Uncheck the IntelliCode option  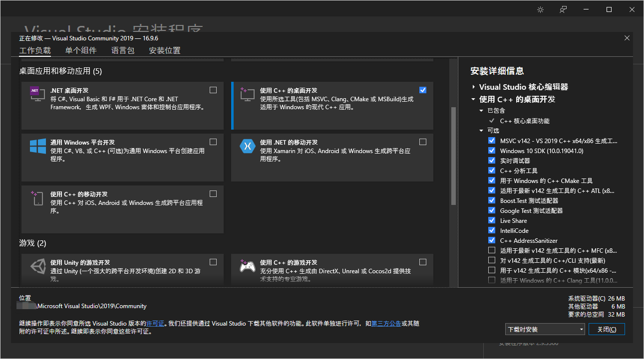(x=492, y=230)
